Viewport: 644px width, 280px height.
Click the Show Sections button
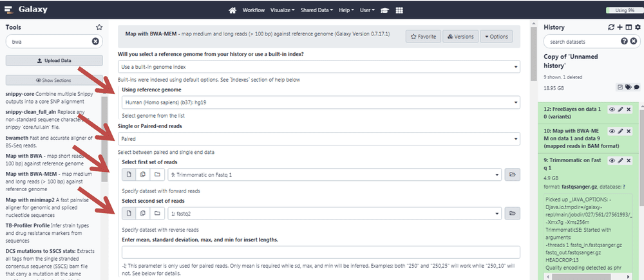(x=53, y=80)
